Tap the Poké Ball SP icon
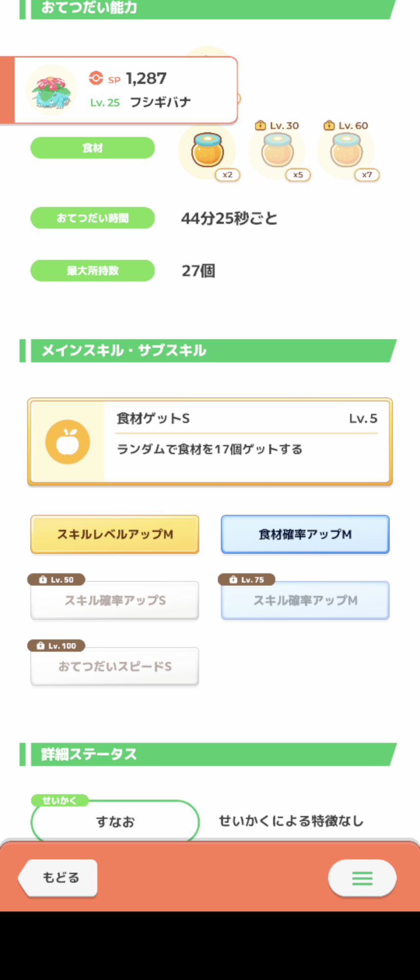 [x=96, y=78]
